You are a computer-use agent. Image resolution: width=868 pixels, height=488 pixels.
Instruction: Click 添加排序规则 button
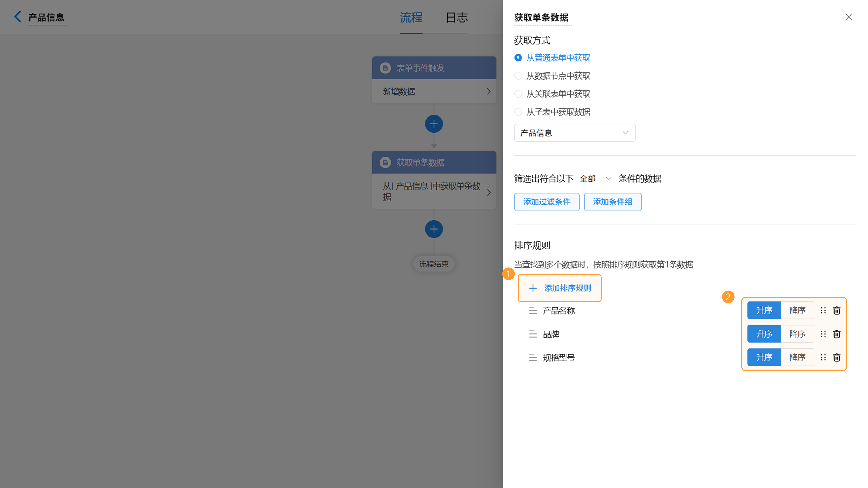560,288
